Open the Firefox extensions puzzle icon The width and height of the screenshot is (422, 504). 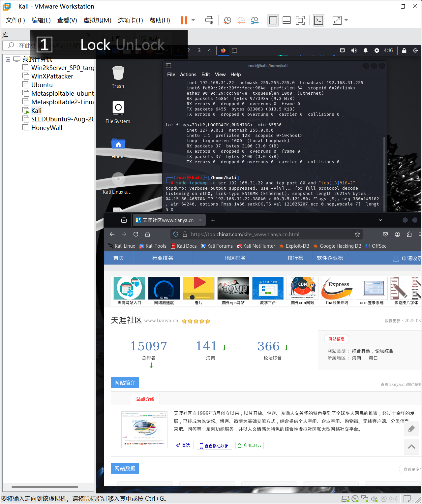(409, 234)
